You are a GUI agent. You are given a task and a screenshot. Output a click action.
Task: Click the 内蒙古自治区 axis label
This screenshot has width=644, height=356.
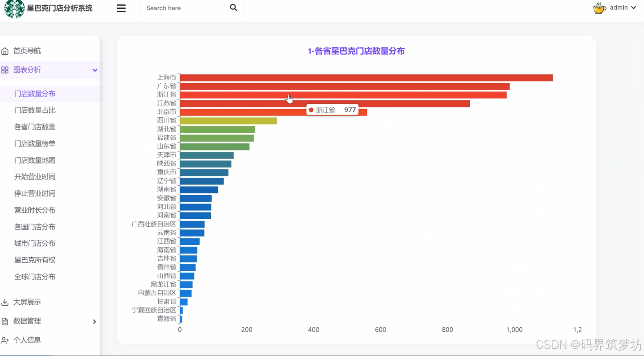[157, 293]
